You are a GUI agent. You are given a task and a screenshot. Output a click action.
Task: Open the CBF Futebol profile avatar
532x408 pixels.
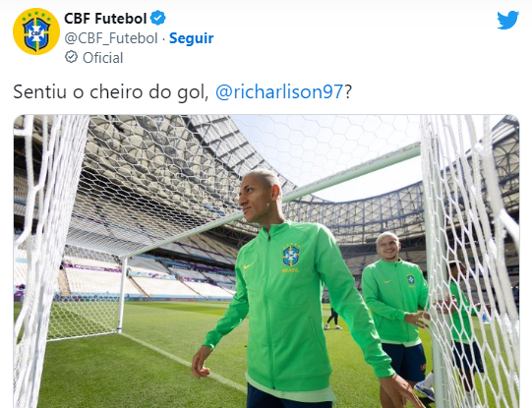[x=36, y=31]
